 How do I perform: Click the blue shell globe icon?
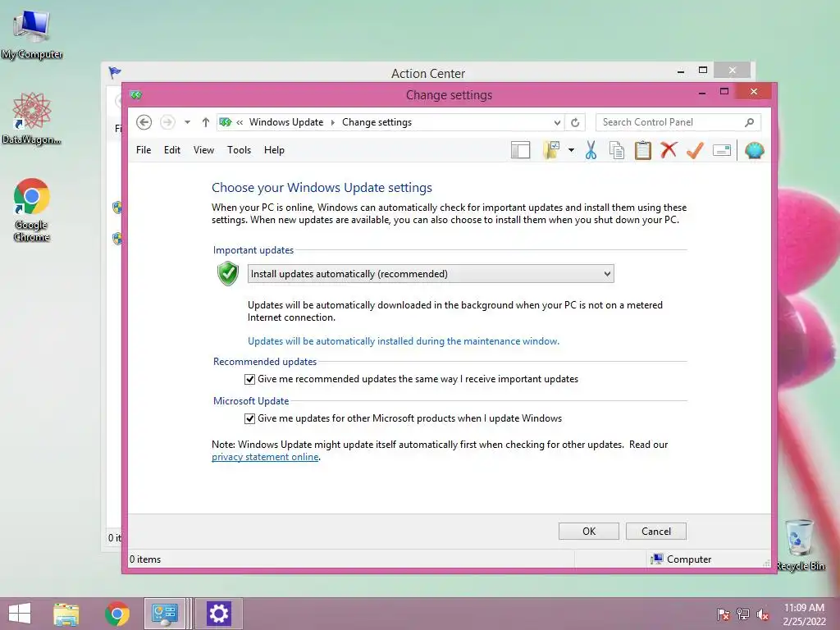pos(755,151)
